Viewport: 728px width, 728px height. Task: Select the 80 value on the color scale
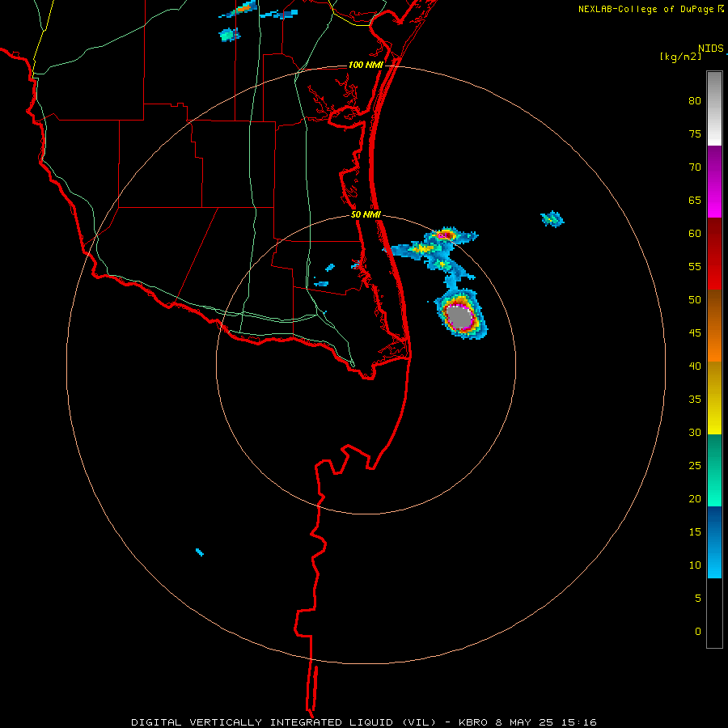click(x=695, y=101)
